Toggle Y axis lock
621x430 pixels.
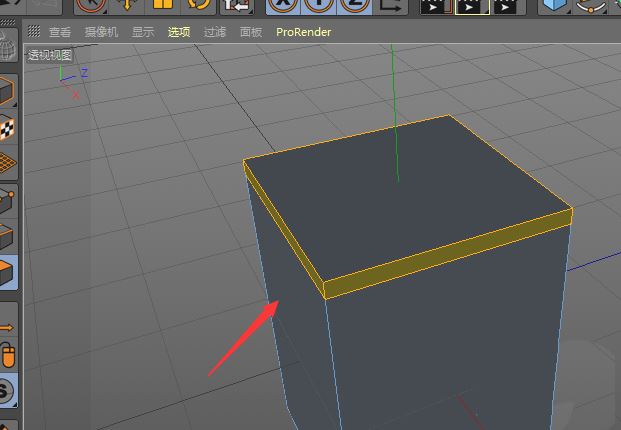(319, 5)
